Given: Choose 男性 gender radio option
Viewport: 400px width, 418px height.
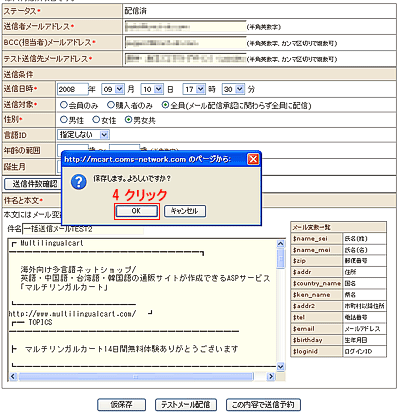Looking at the screenshot, I should coord(64,120).
